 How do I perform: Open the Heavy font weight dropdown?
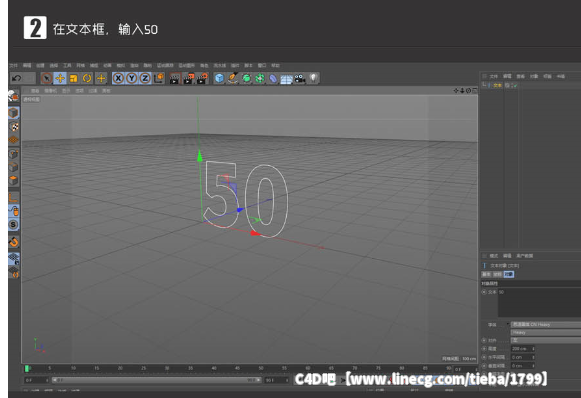[x=545, y=332]
